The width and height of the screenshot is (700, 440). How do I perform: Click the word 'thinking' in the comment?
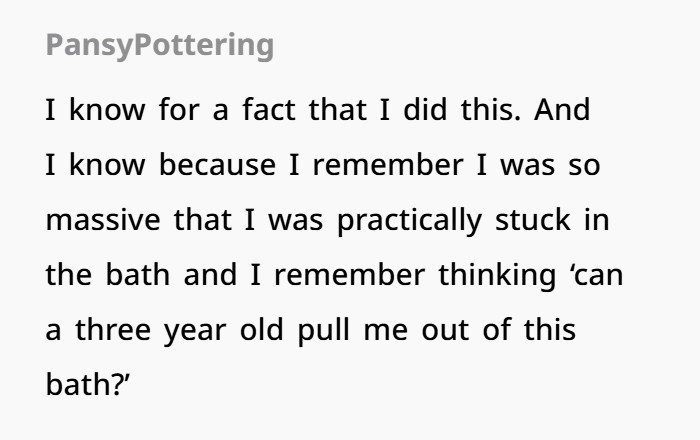pyautogui.click(x=497, y=276)
